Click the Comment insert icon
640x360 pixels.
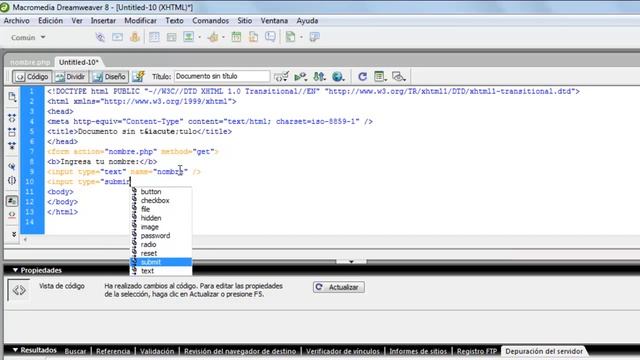click(270, 37)
